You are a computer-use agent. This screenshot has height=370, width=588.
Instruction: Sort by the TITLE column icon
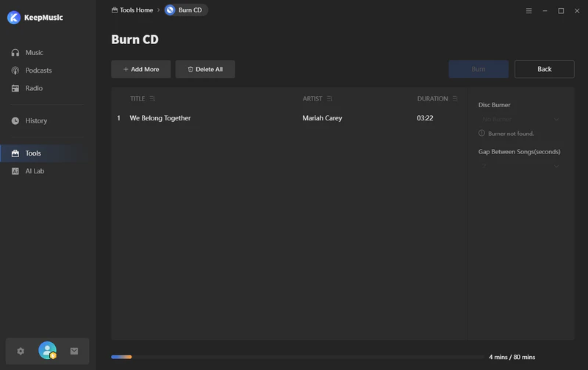(x=152, y=98)
